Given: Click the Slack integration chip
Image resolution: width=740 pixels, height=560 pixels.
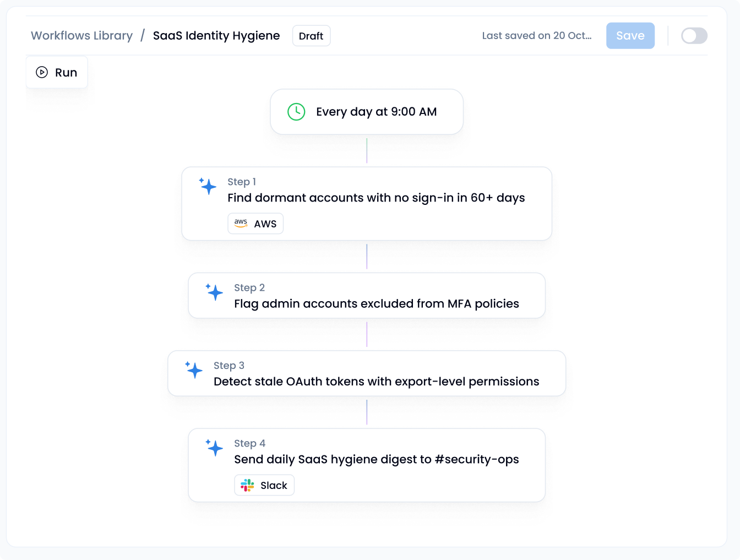Looking at the screenshot, I should 264,485.
